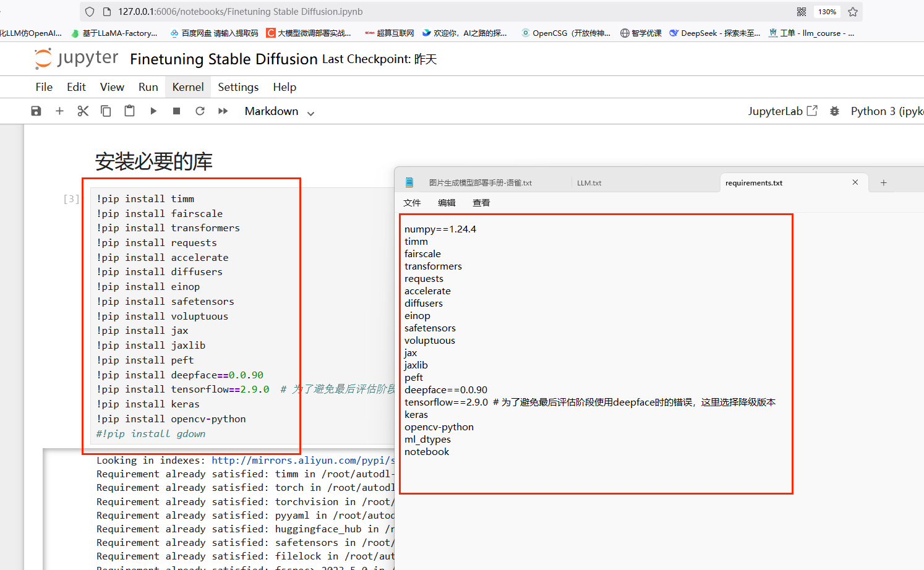Bookmark this page with the star icon
This screenshot has height=570, width=924.
[853, 12]
